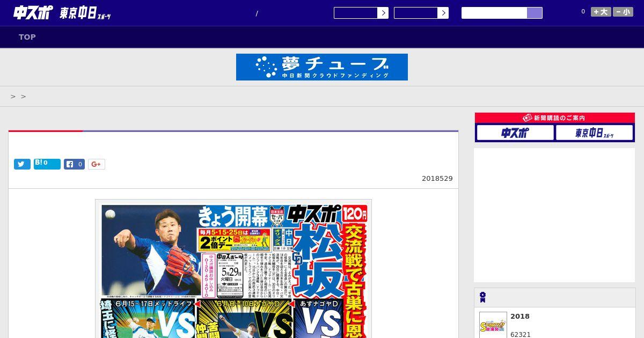
Task: Choose 中スポ subscription button in sidebar
Action: click(x=515, y=133)
